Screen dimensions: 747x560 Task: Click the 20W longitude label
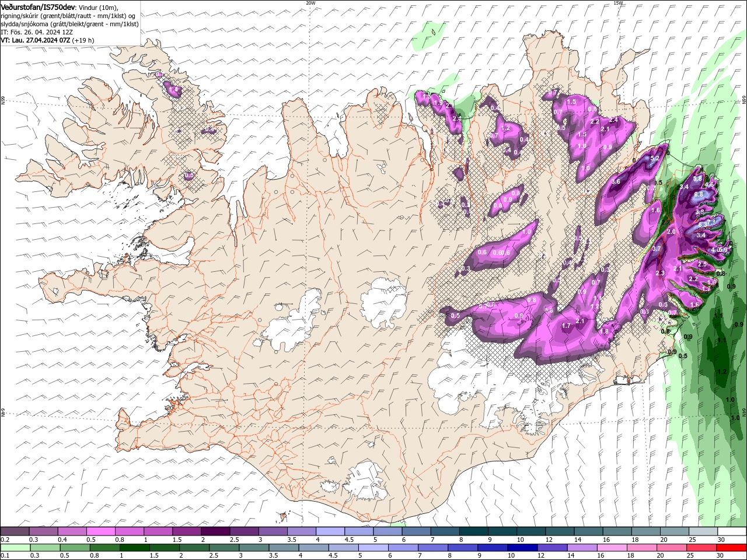click(310, 3)
